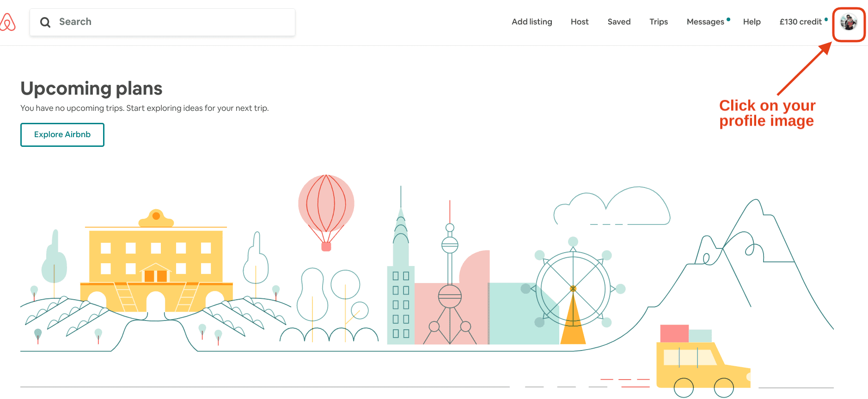Click the Upcoming plans heading
Screen dimensions: 868x399
pyautogui.click(x=92, y=88)
